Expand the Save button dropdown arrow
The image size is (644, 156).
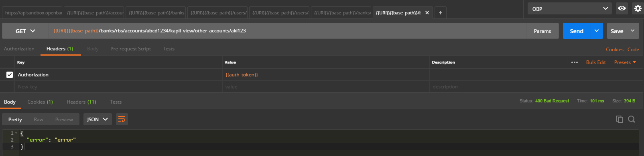[x=633, y=31]
